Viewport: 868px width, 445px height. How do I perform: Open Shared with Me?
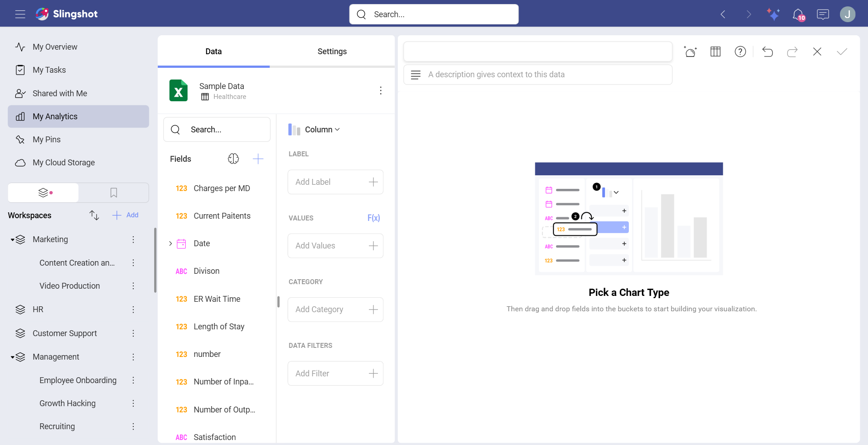[x=78, y=94]
